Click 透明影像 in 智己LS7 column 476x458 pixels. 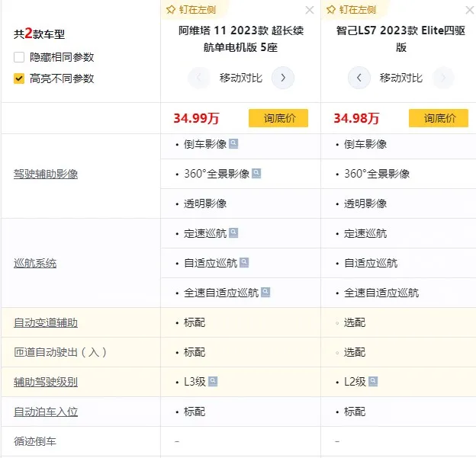point(365,203)
